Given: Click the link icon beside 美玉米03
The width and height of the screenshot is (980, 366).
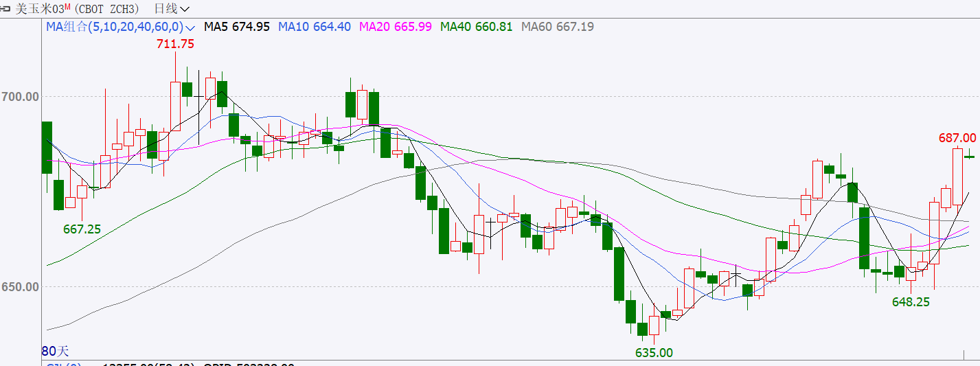Looking at the screenshot, I should [4, 9].
